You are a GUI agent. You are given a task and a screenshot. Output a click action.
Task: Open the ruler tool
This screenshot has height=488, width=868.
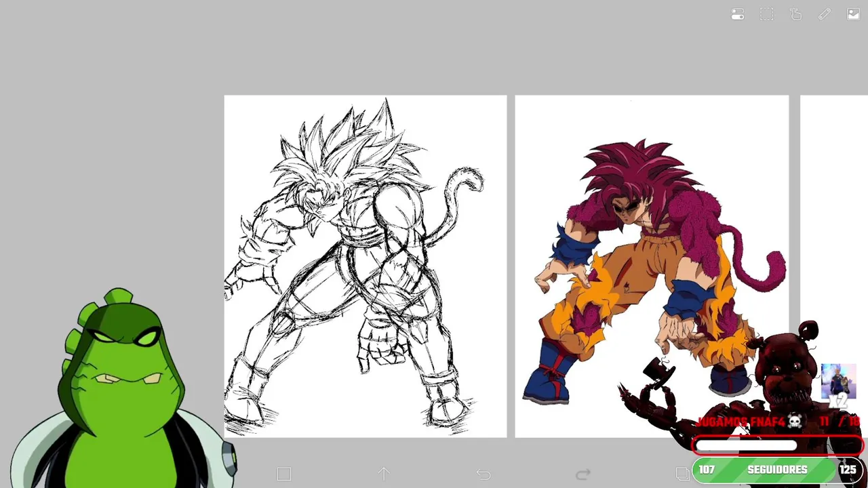pos(825,14)
